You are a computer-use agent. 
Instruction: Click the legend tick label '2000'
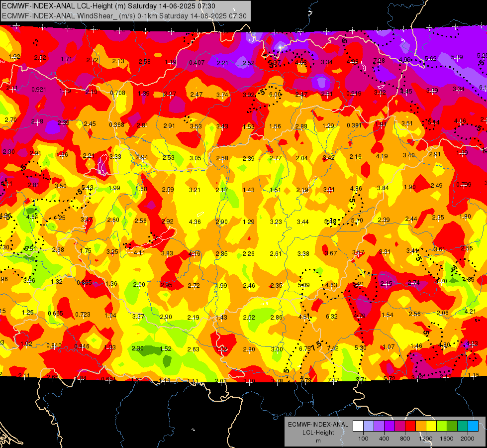coord(468,439)
